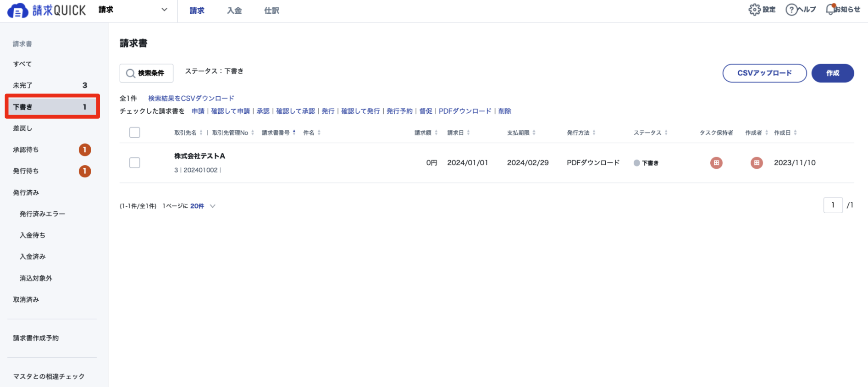
Task: Switch to the 入金 top tab
Action: [234, 11]
